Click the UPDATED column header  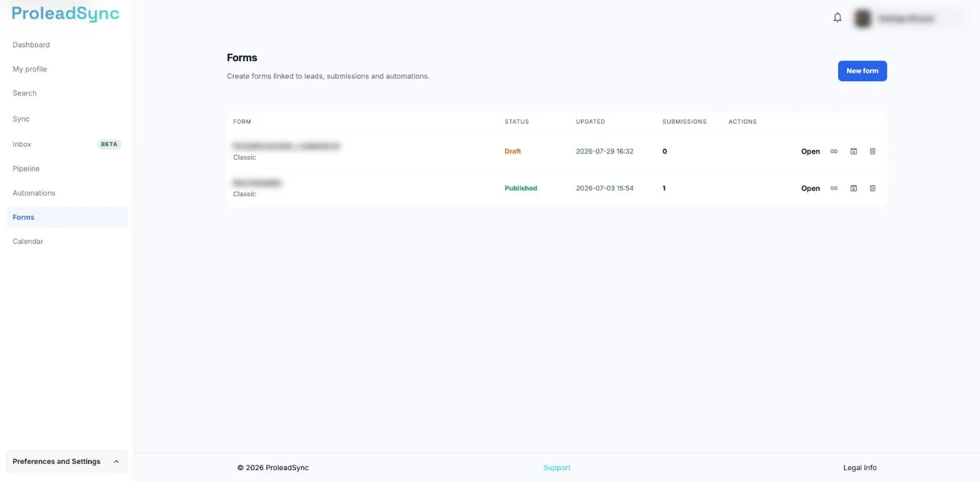click(x=590, y=122)
